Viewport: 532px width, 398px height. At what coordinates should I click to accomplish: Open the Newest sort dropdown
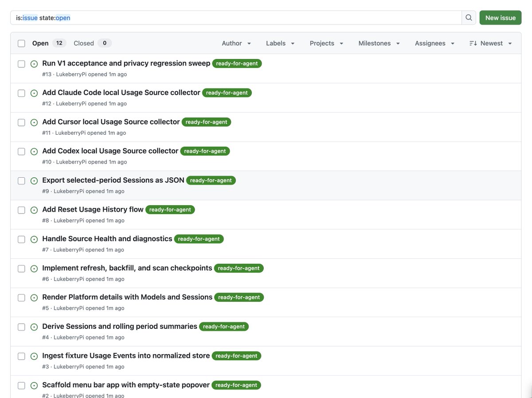[491, 43]
